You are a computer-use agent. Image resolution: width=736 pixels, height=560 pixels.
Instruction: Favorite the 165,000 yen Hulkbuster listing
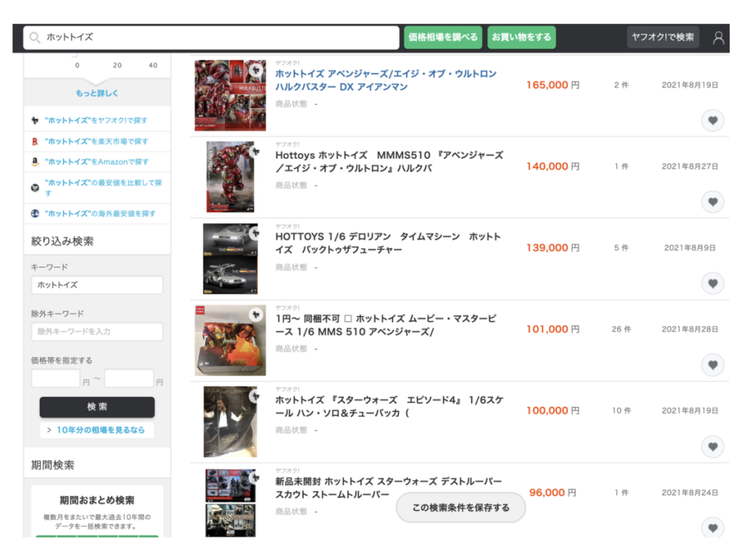click(712, 120)
